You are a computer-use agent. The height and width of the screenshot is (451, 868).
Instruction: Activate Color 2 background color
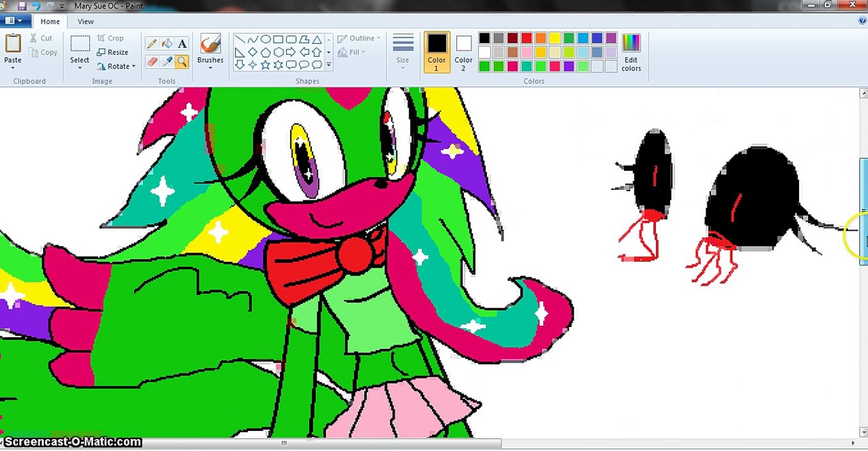tap(464, 52)
